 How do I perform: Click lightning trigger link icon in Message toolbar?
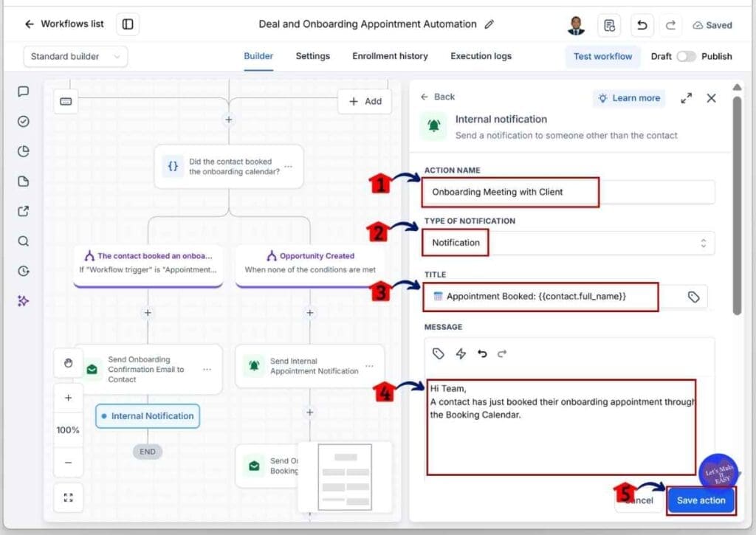point(461,354)
